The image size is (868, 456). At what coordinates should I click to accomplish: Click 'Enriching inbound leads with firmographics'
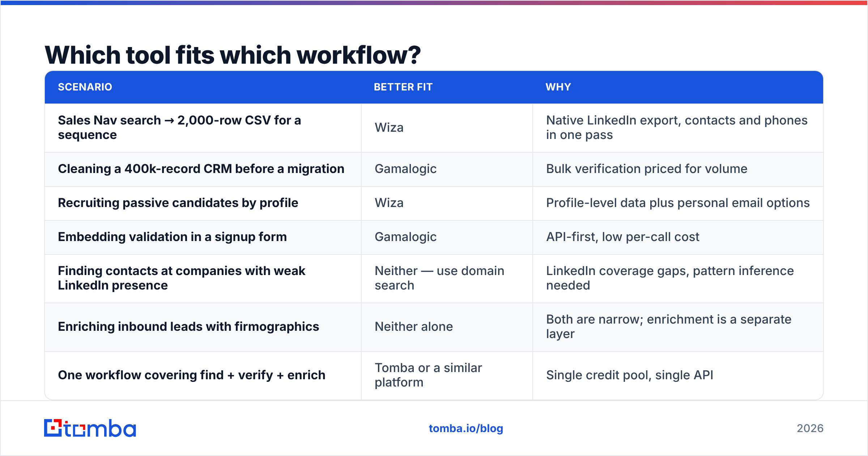click(188, 327)
